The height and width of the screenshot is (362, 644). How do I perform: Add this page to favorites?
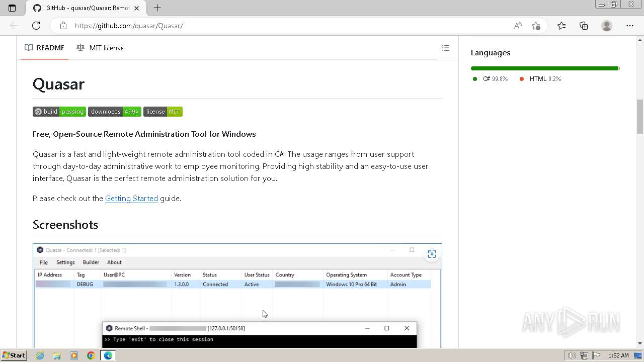[x=536, y=26]
